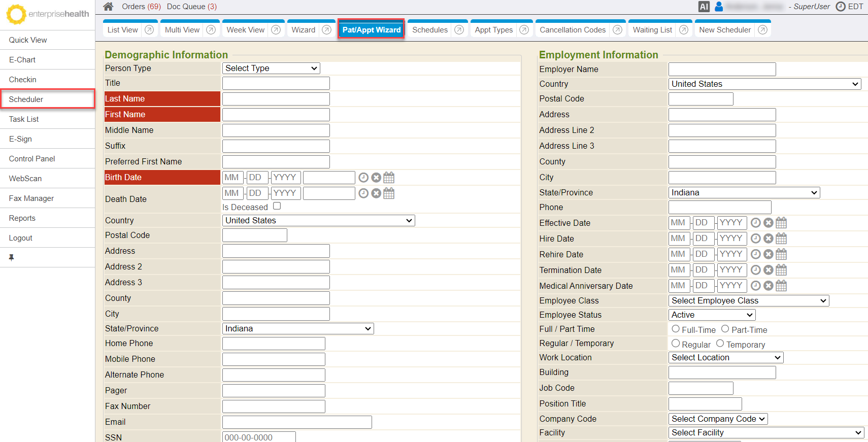Open the Person Type dropdown

click(x=271, y=69)
